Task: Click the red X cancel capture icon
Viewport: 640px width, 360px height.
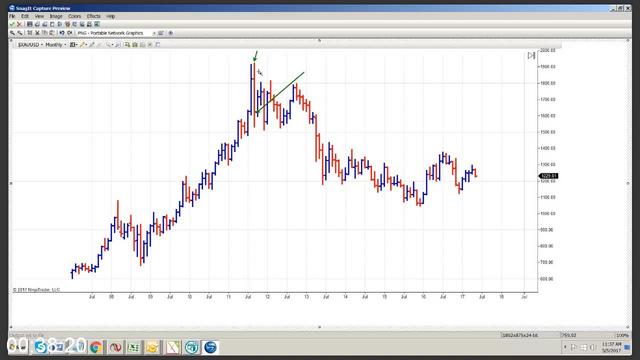Action: click(19, 24)
